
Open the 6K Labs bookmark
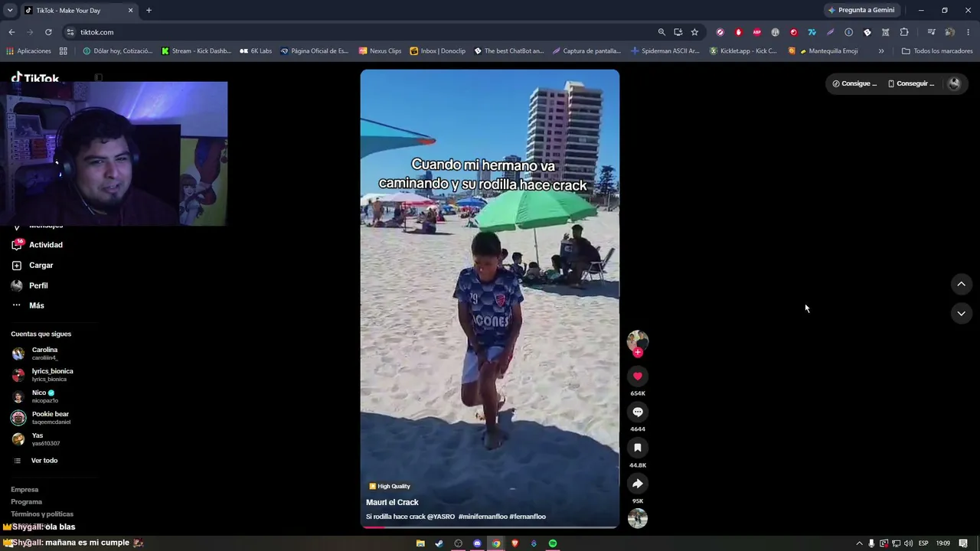point(256,51)
